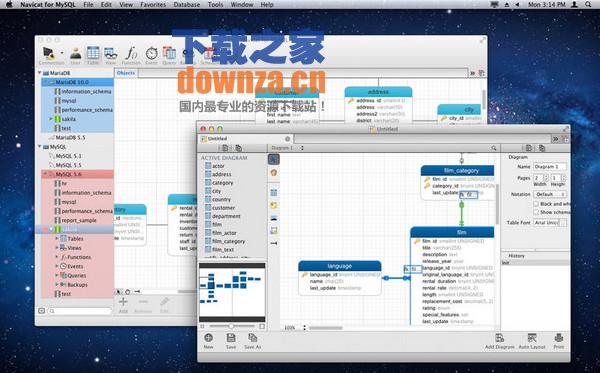The width and height of the screenshot is (600, 373).
Task: Open the Event clock toolbar icon
Action: [x=152, y=54]
